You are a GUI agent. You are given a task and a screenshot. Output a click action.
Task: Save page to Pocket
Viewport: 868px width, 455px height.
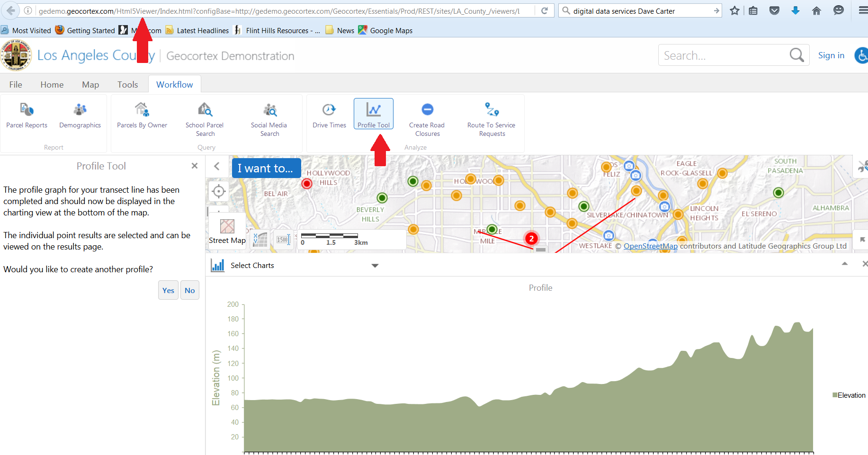coord(774,10)
